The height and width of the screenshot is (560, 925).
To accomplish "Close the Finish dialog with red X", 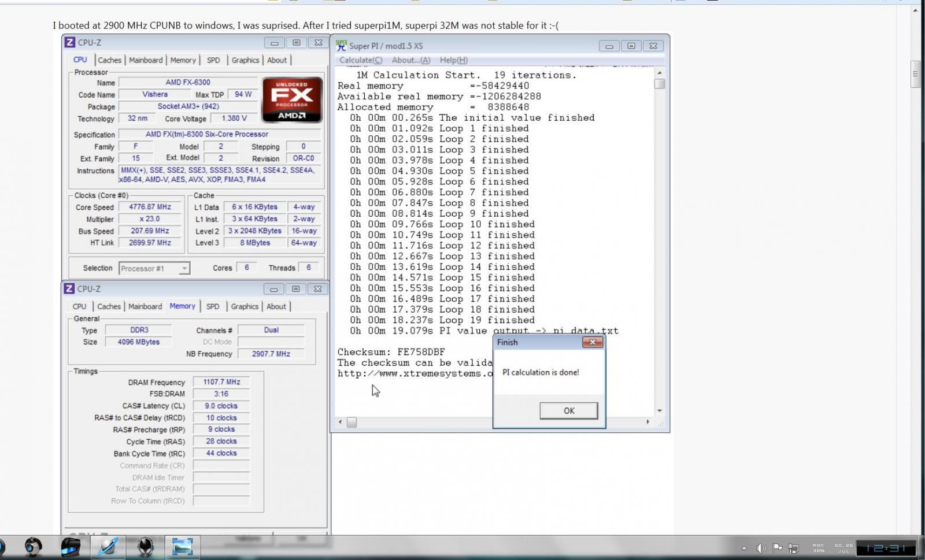I will [x=592, y=342].
